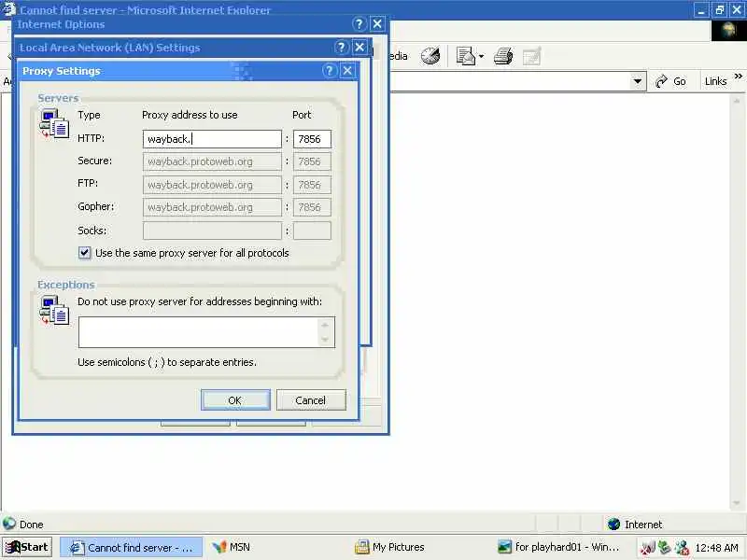Click Proxy Settings help question mark
Viewport: 747px width, 560px height.
(330, 71)
